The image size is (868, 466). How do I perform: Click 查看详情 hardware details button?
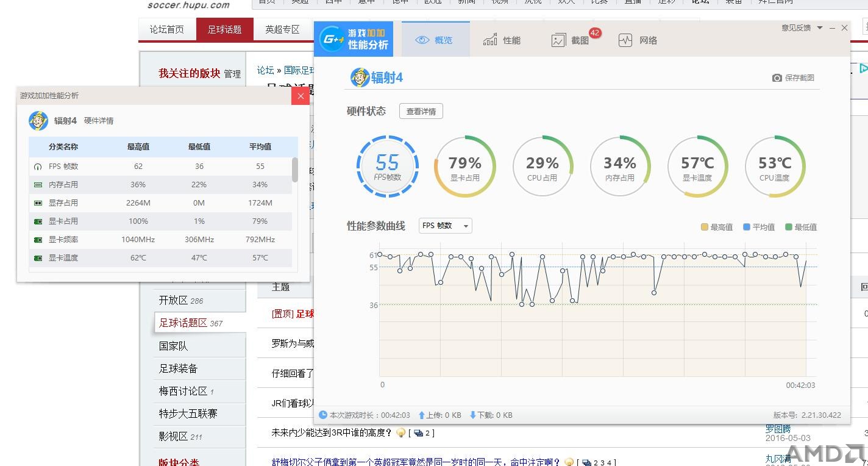[421, 112]
